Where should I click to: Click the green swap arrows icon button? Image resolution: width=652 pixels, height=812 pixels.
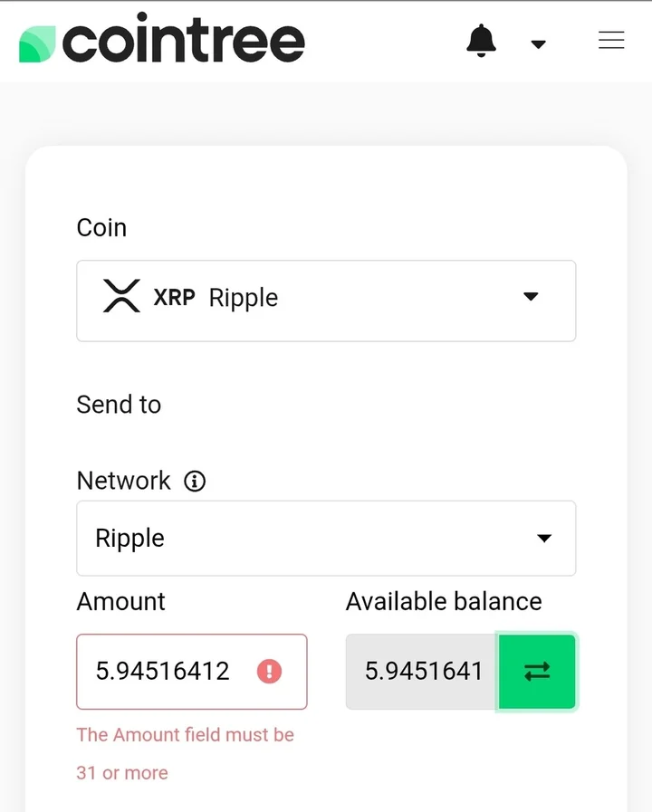[537, 671]
